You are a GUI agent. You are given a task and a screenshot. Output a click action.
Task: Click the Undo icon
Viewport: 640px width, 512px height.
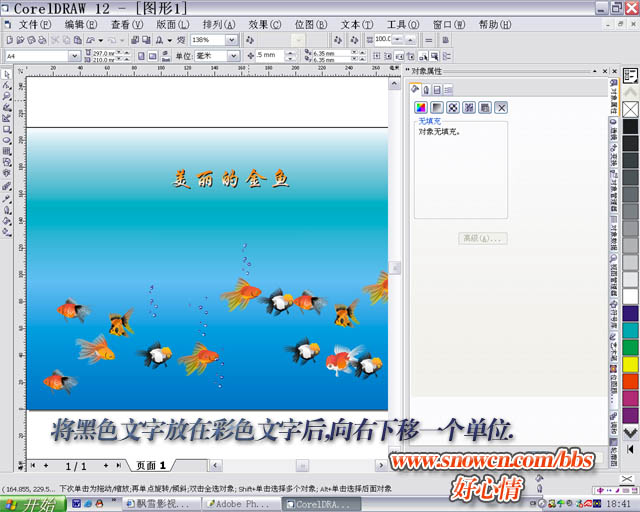[91, 40]
